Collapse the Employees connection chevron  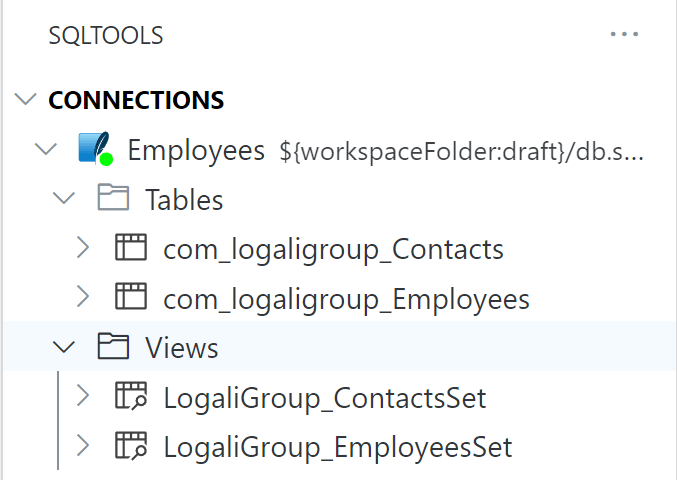coord(46,149)
